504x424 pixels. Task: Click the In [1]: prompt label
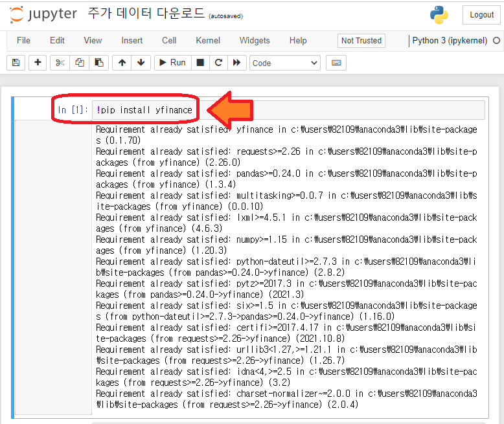tap(73, 110)
